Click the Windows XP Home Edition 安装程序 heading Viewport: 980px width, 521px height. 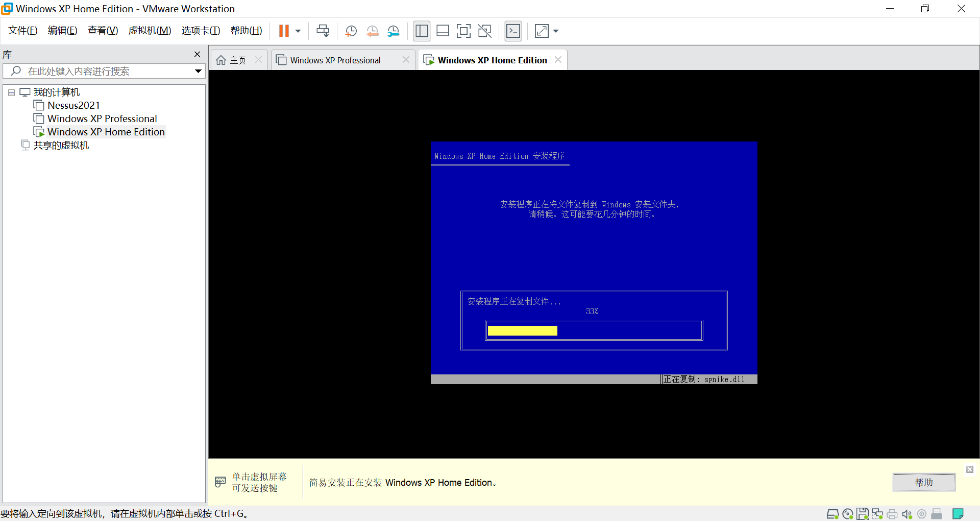(500, 156)
